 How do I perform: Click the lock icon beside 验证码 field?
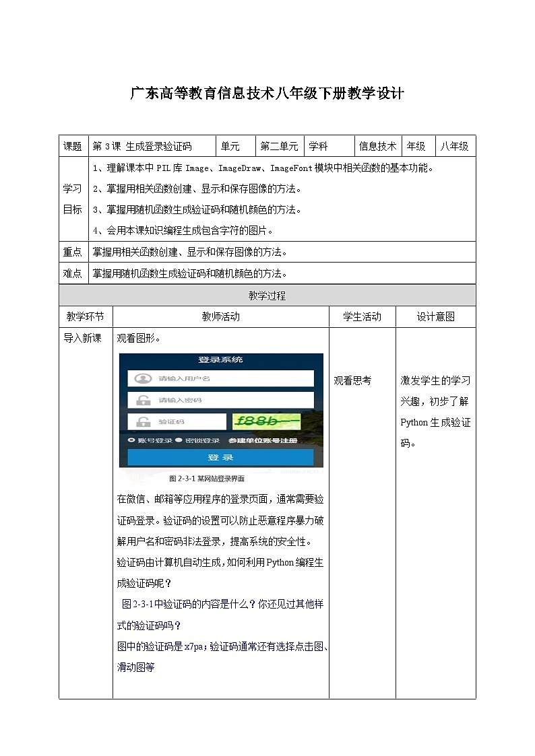click(142, 422)
